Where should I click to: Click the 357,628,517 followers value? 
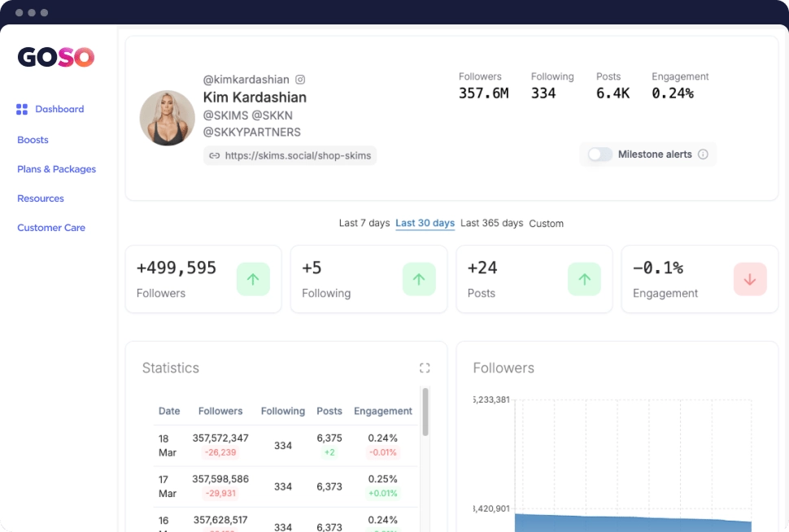(x=220, y=520)
